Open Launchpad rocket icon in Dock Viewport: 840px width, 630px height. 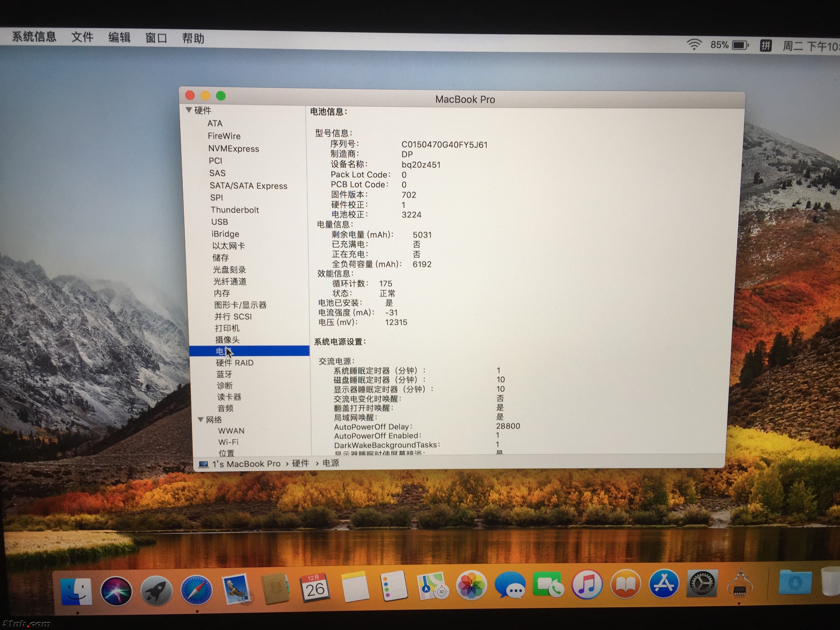[x=156, y=591]
